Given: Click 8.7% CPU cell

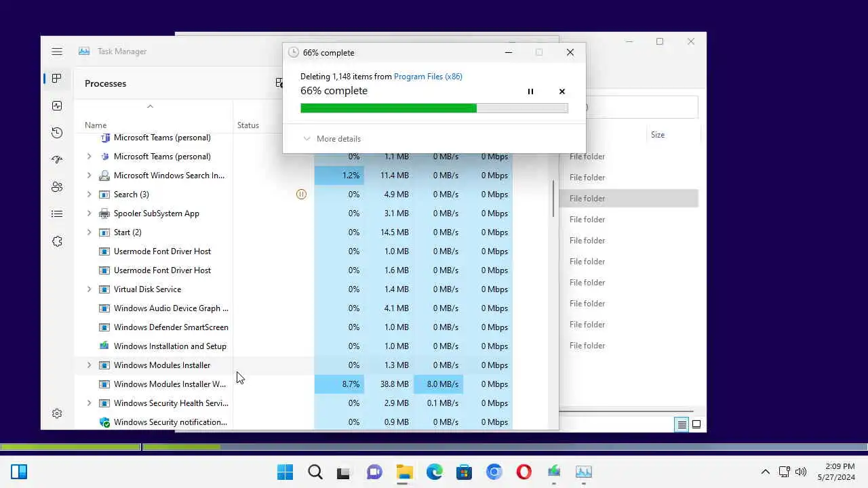Looking at the screenshot, I should [x=339, y=384].
